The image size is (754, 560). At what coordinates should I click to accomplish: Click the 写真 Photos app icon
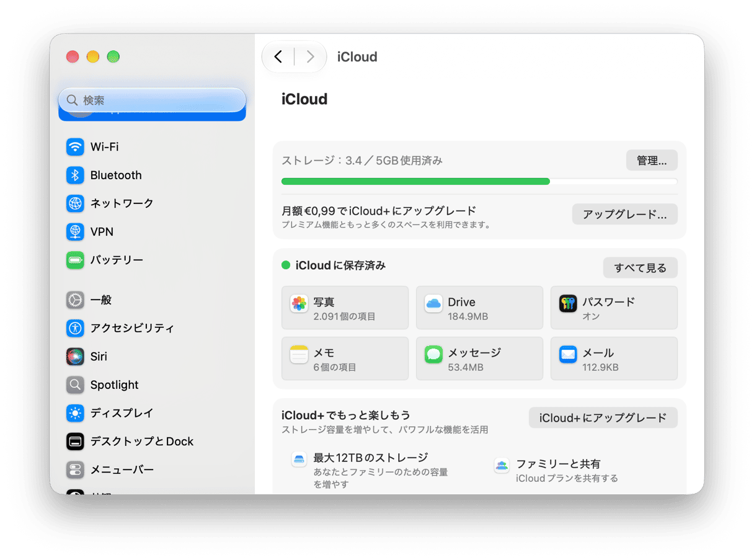click(299, 304)
